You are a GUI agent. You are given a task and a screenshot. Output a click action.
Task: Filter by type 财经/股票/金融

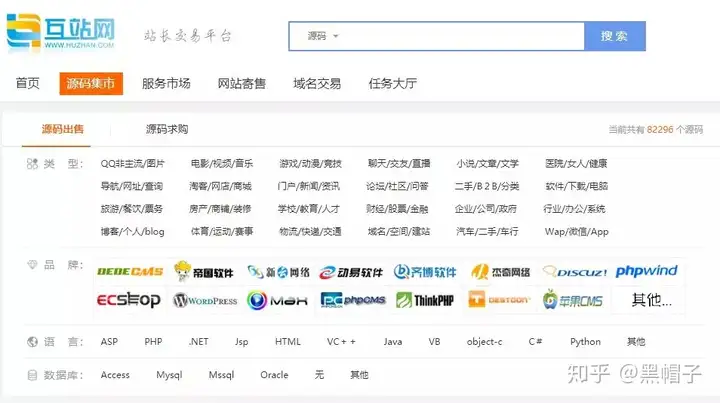tap(397, 209)
